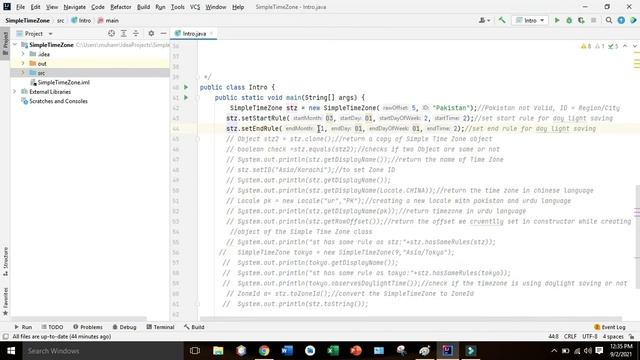This screenshot has height=360, width=640.
Task: Open the Refactor menu
Action: click(121, 7)
